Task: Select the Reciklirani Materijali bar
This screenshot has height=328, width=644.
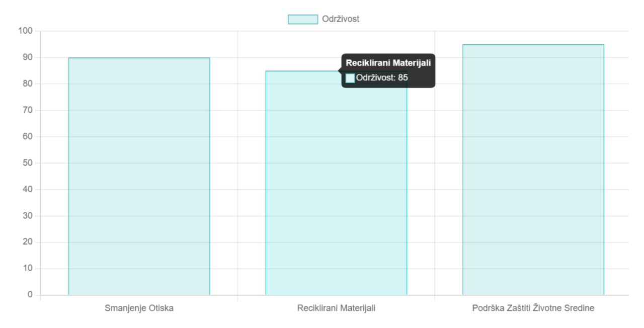Action: tap(336, 191)
